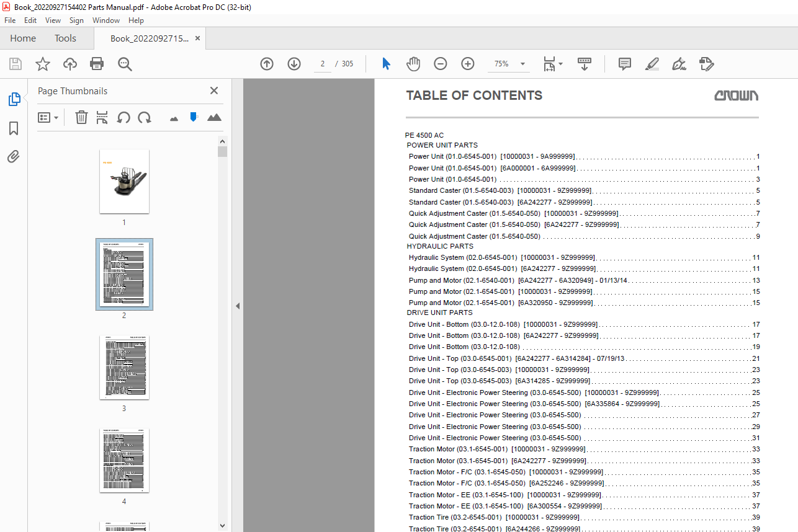Click Quick Adjustment Caster page 9 entry
Screen dimensions: 798x532
tap(584, 236)
